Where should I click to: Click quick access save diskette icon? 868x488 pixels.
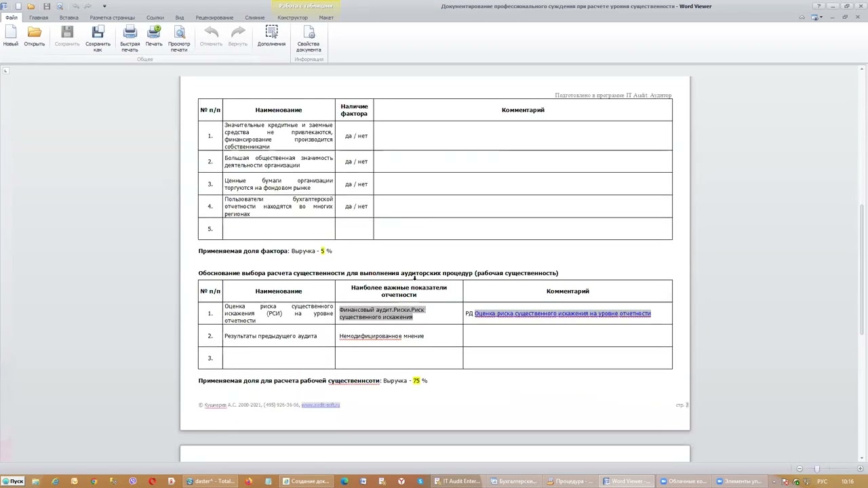click(x=47, y=6)
